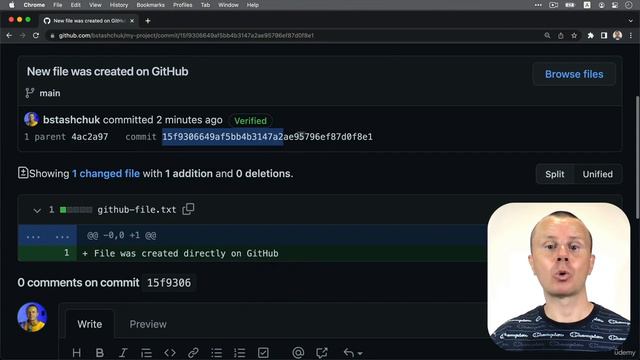Open the saved replies dropdown
Viewport: 640px width, 360px height.
click(353, 353)
